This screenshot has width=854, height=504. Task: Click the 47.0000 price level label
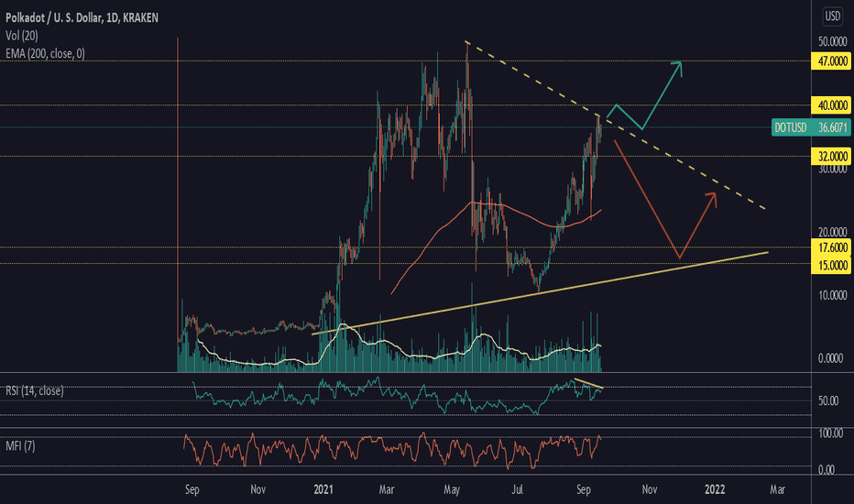click(x=831, y=61)
